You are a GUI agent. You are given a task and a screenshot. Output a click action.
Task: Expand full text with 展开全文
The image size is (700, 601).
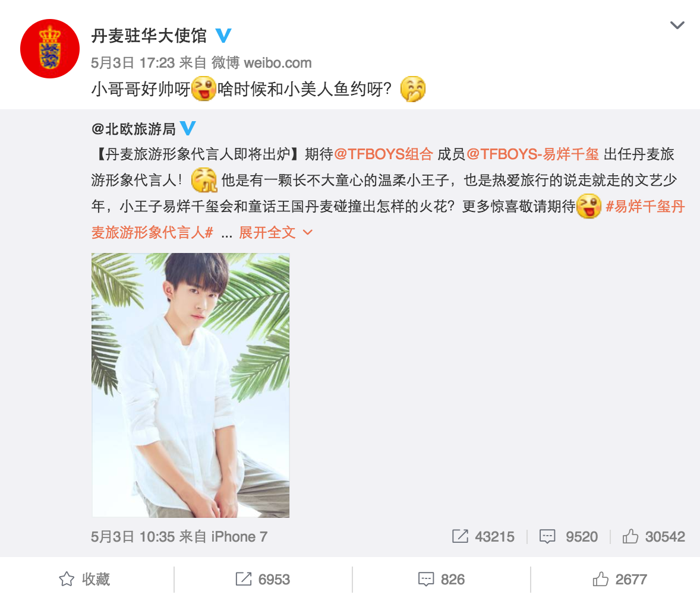tap(276, 232)
